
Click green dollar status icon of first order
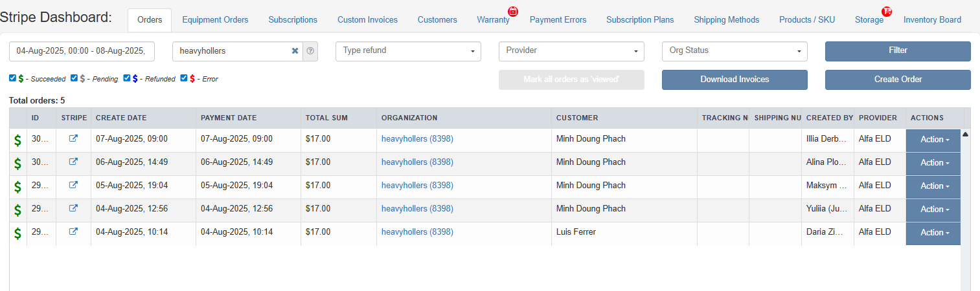[17, 140]
